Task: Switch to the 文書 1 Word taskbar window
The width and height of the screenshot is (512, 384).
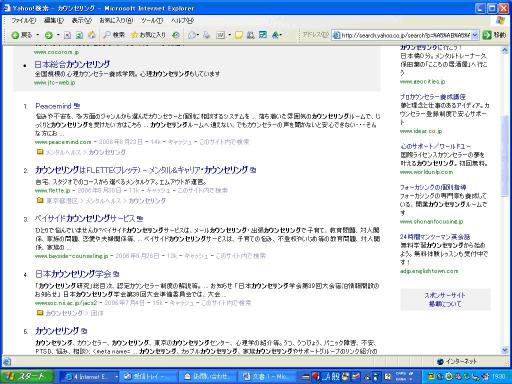Action: click(267, 377)
